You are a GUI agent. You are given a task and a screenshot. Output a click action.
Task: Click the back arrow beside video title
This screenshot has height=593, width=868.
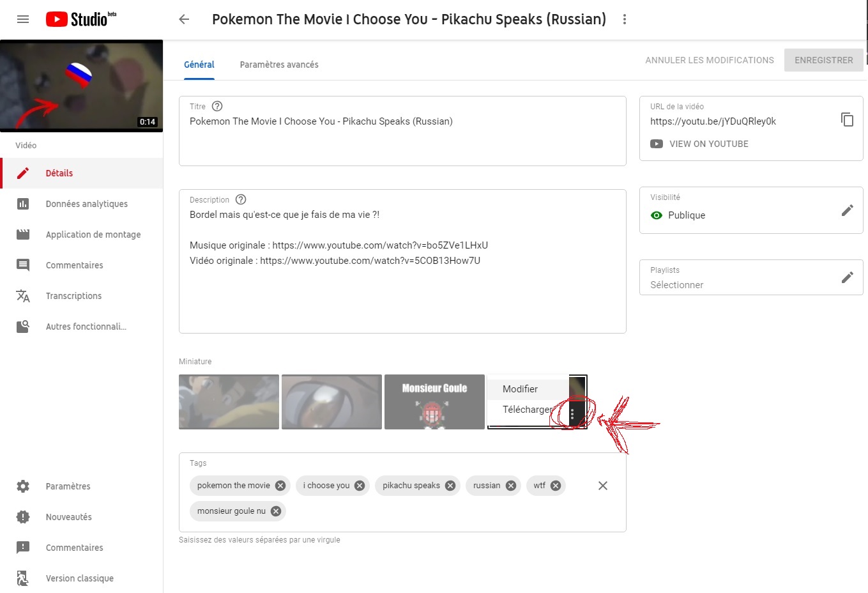click(x=184, y=19)
